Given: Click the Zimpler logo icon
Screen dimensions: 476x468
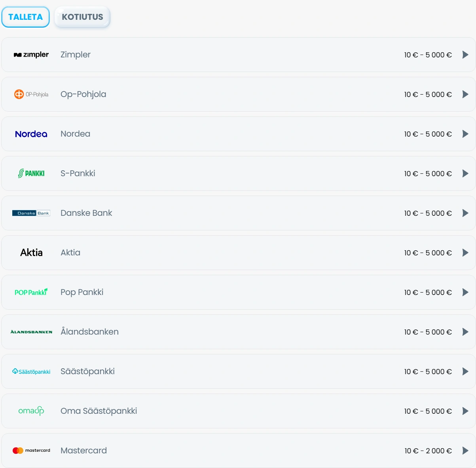Looking at the screenshot, I should click(x=31, y=55).
